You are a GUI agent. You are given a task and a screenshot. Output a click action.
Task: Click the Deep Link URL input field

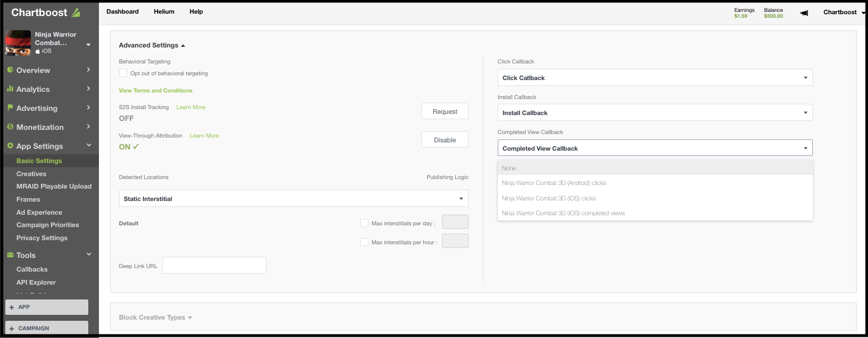tap(214, 266)
